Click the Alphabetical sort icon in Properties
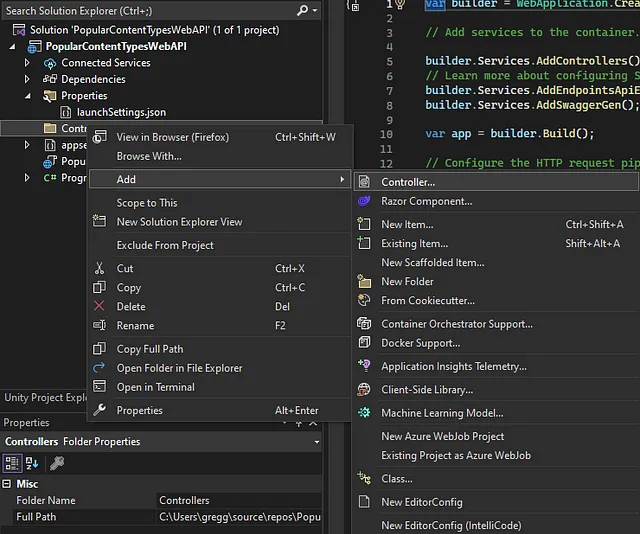Screen dimensions: 640x534 coord(30,463)
